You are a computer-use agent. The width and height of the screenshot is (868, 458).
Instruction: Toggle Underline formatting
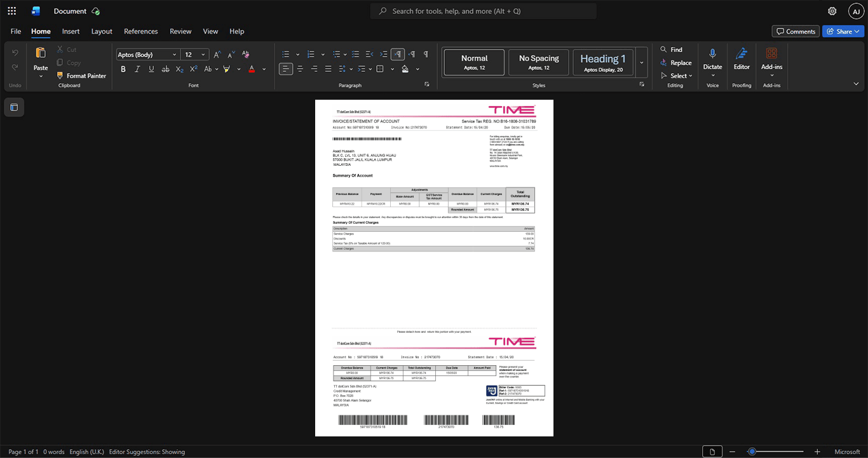tap(151, 69)
